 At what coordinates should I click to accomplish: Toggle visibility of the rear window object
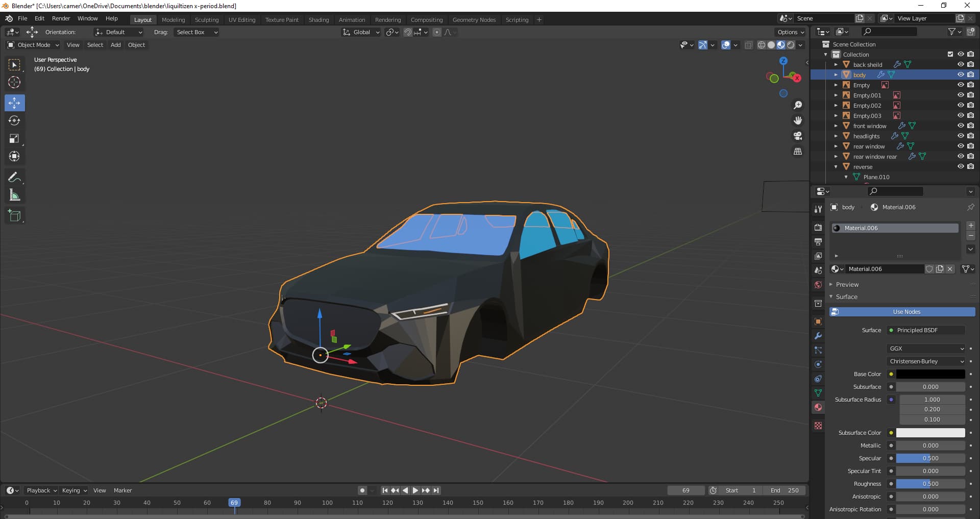tap(961, 146)
